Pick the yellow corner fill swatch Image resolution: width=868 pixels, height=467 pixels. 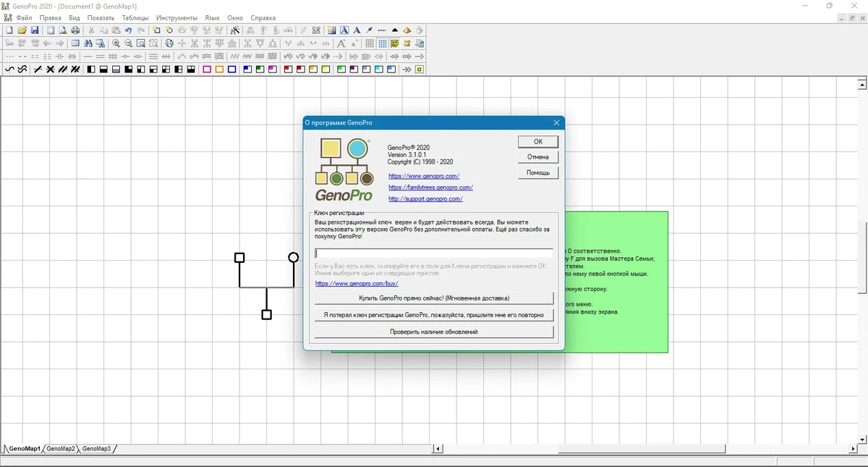(325, 70)
